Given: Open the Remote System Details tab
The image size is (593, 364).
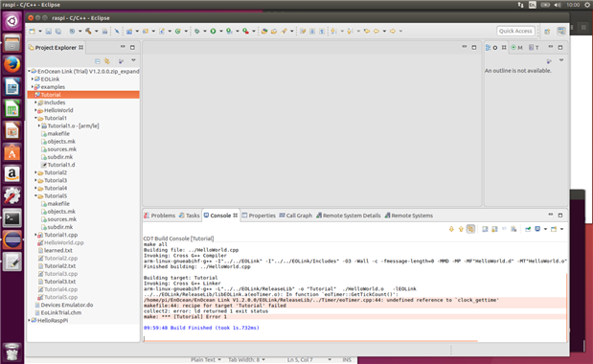Looking at the screenshot, I should [x=349, y=216].
